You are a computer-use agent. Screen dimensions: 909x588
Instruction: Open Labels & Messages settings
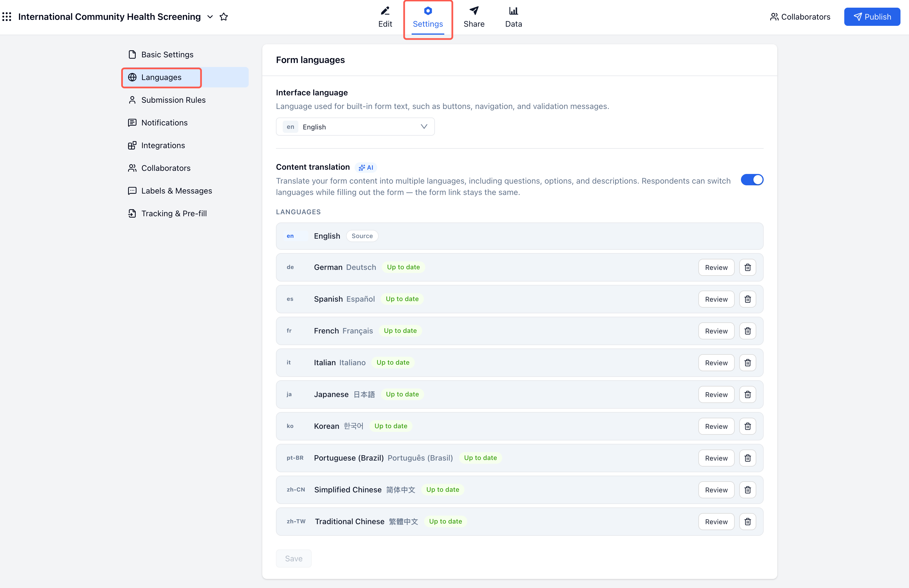coord(185,191)
